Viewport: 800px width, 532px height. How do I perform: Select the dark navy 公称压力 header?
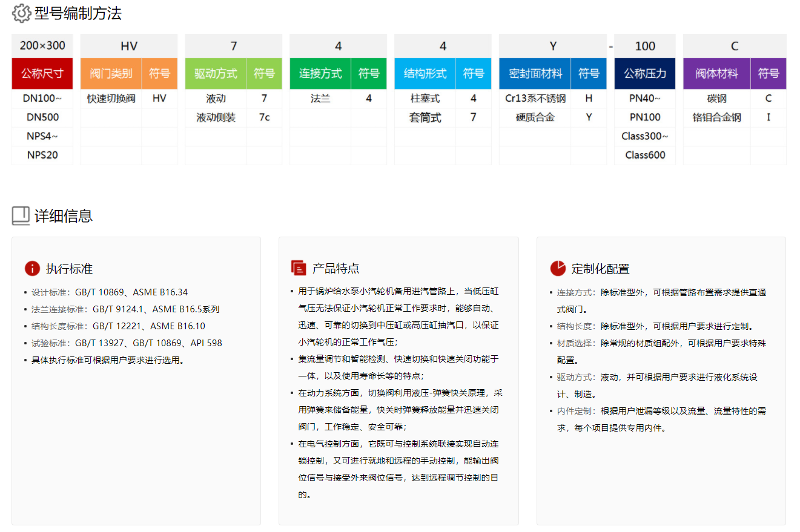[644, 74]
